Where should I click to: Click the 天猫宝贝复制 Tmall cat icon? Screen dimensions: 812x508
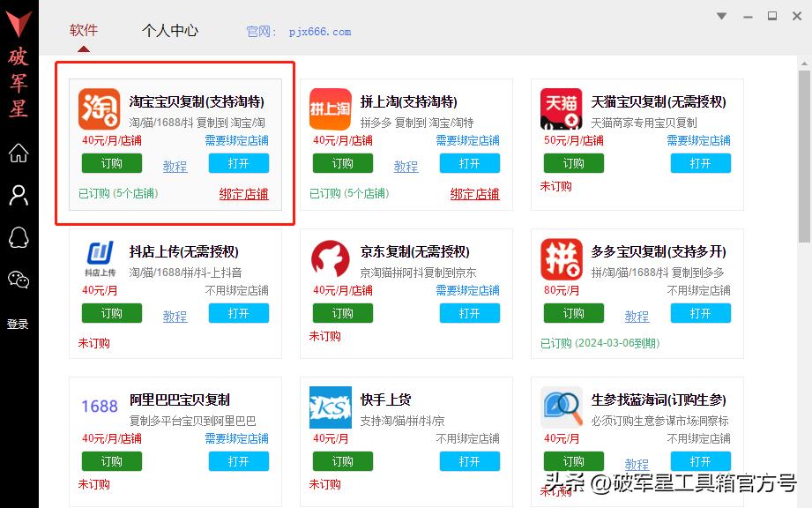tap(562, 108)
